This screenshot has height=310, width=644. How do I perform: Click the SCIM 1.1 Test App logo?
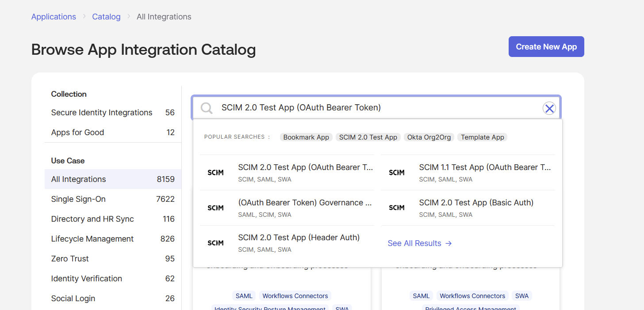pos(397,172)
